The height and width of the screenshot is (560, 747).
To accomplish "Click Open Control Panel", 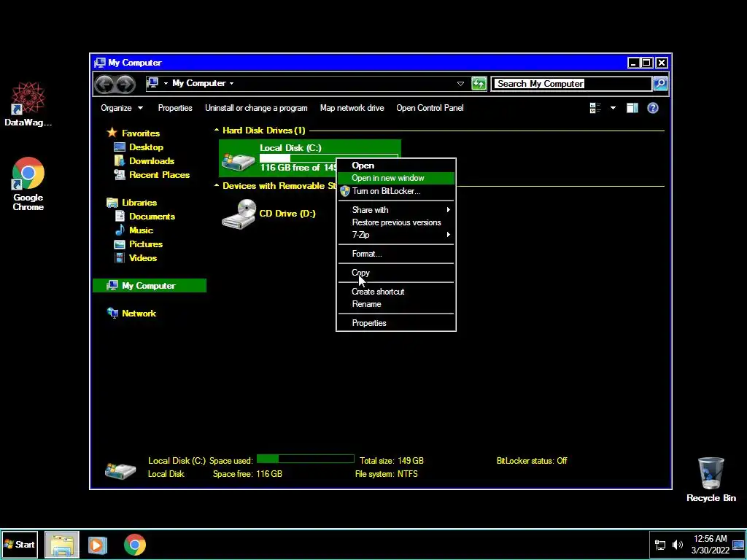I will tap(430, 108).
